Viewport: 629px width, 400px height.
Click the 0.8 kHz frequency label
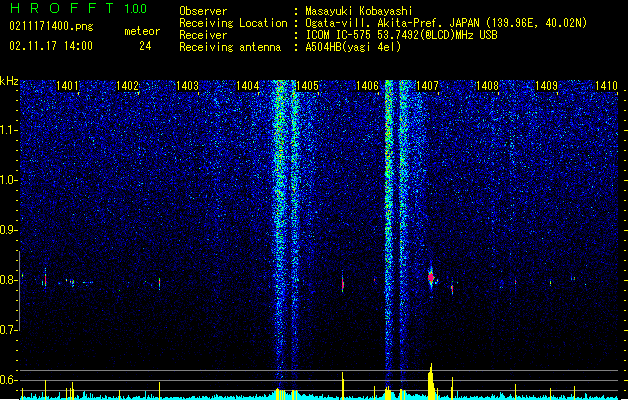coord(8,280)
